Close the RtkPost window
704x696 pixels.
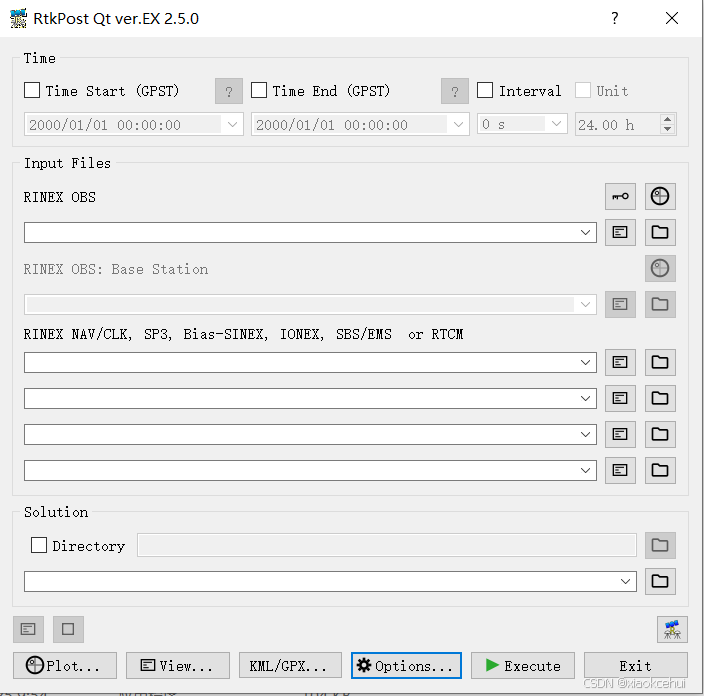pos(672,18)
